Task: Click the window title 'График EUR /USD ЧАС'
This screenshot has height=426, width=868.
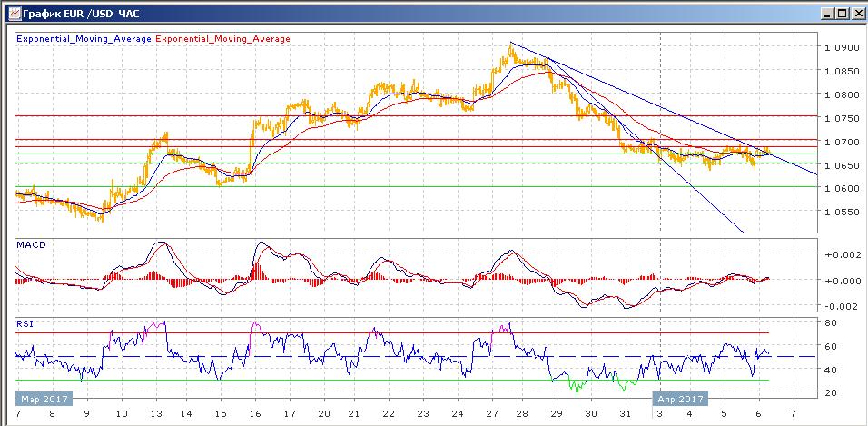Action: [x=80, y=14]
